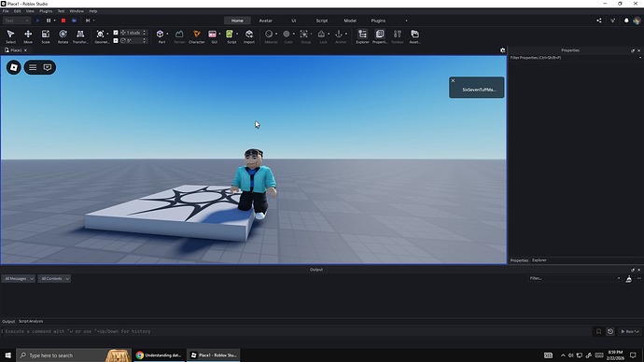The image size is (644, 362).
Task: Open the Terrain editor
Action: (179, 36)
